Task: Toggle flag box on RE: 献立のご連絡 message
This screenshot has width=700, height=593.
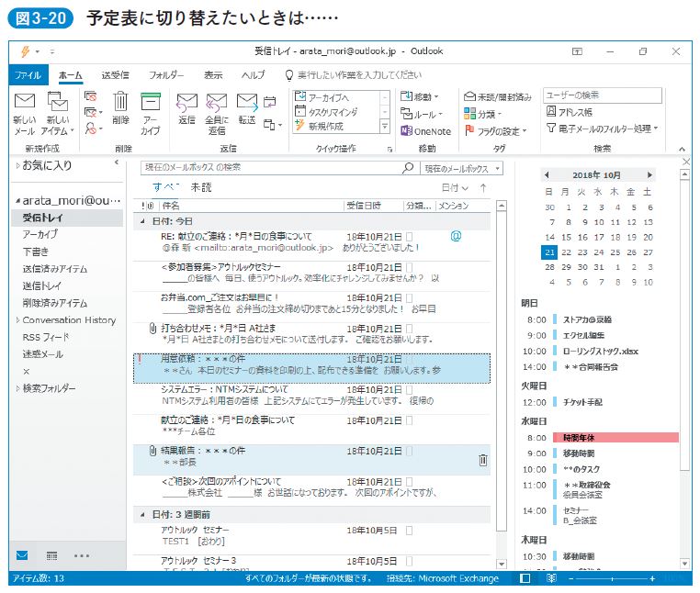Action: [x=409, y=237]
